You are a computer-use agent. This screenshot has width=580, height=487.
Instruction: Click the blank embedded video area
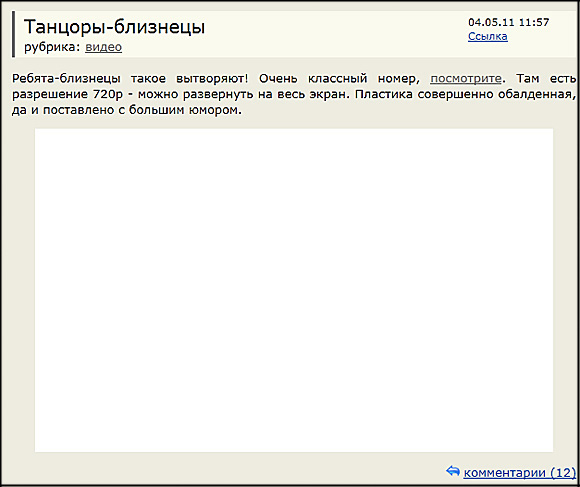tap(294, 290)
